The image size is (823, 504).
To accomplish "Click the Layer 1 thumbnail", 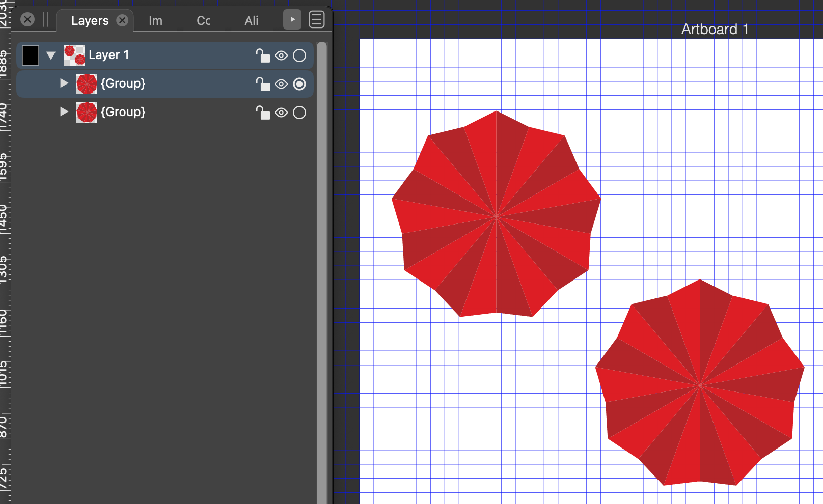I will click(74, 55).
